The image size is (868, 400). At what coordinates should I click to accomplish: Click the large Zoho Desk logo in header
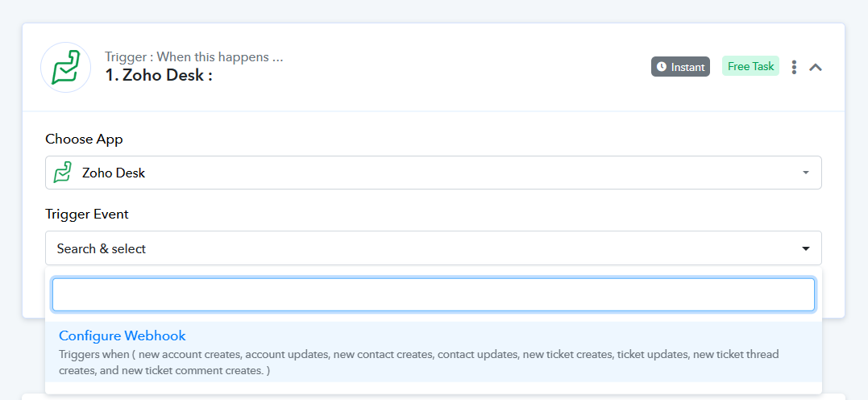click(x=66, y=67)
